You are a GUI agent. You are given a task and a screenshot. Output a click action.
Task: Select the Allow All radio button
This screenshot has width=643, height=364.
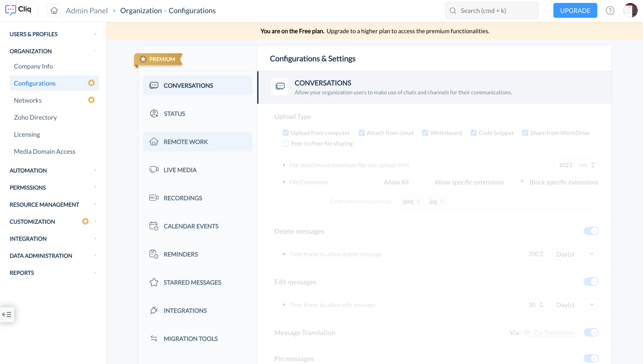377,181
